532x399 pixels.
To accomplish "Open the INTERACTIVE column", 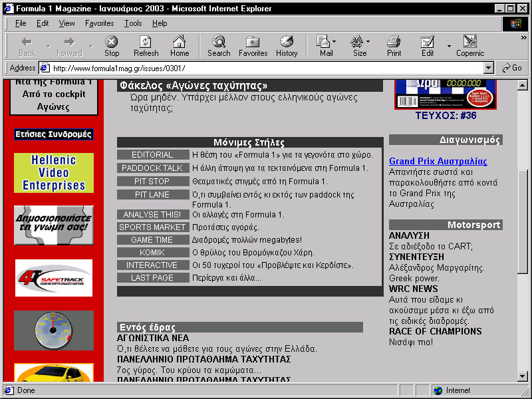I will point(153,265).
